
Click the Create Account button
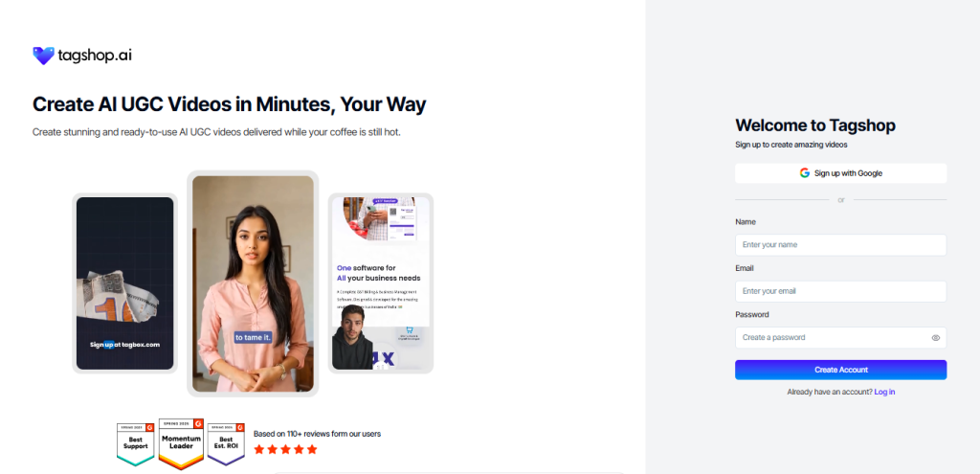[840, 370]
